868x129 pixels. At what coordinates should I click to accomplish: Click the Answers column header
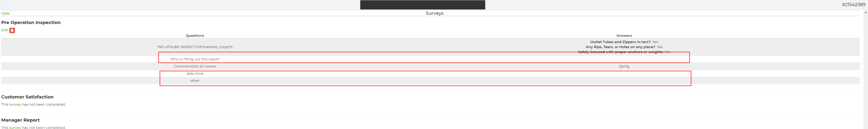tap(624, 35)
